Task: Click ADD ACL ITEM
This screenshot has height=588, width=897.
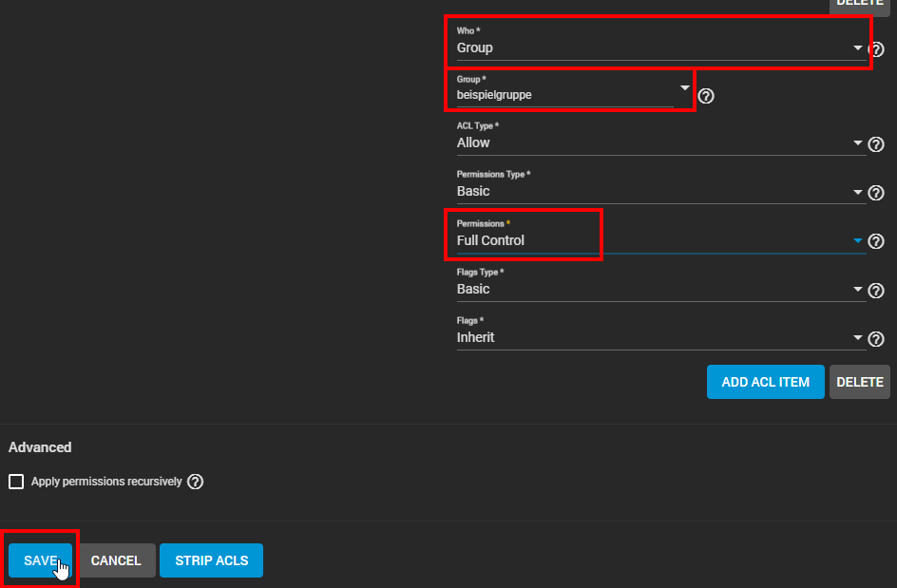Action: point(765,382)
